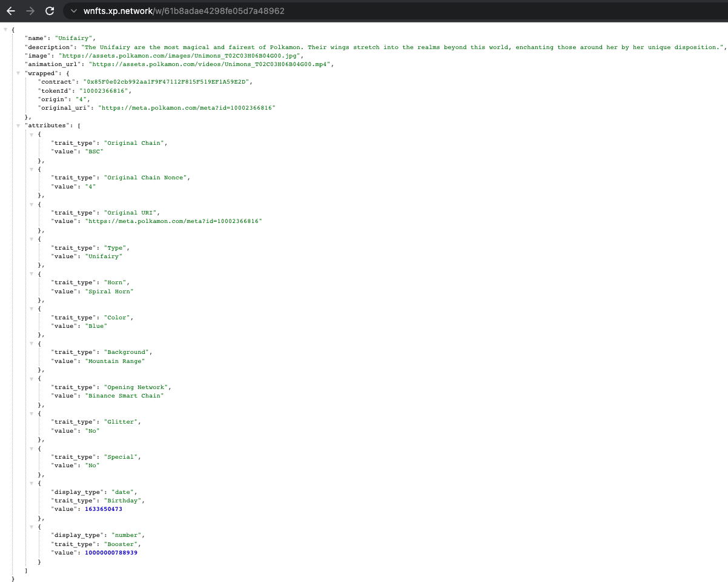The width and height of the screenshot is (728, 583).
Task: Click the "Color" trait_type text
Action: (118, 318)
